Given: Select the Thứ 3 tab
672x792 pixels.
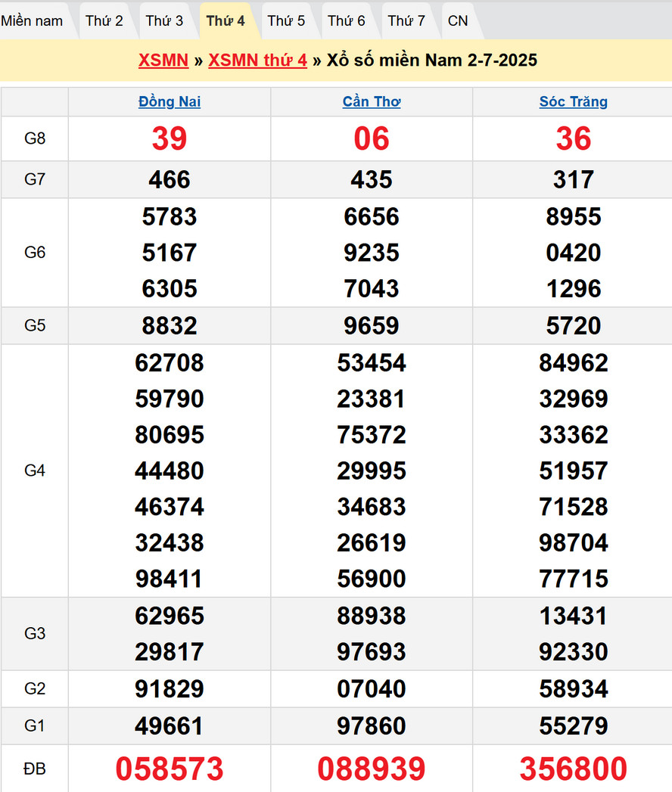Looking at the screenshot, I should click(164, 21).
